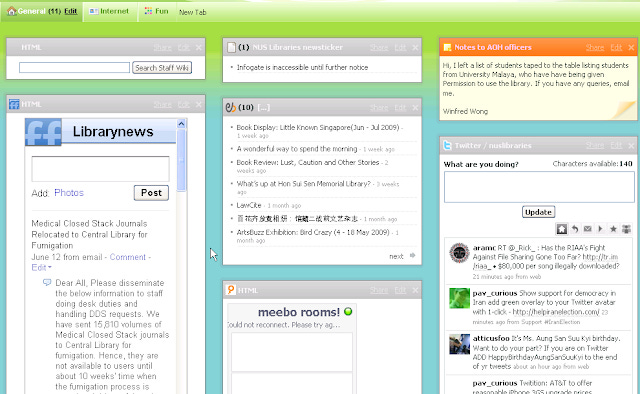Click the 'next' link in the feed widget
Screen dimensions: 640x394
point(396,256)
